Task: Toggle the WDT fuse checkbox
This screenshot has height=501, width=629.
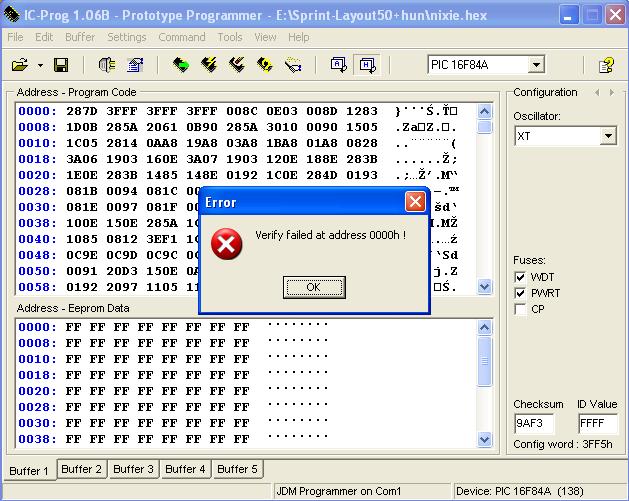Action: pyautogui.click(x=520, y=277)
